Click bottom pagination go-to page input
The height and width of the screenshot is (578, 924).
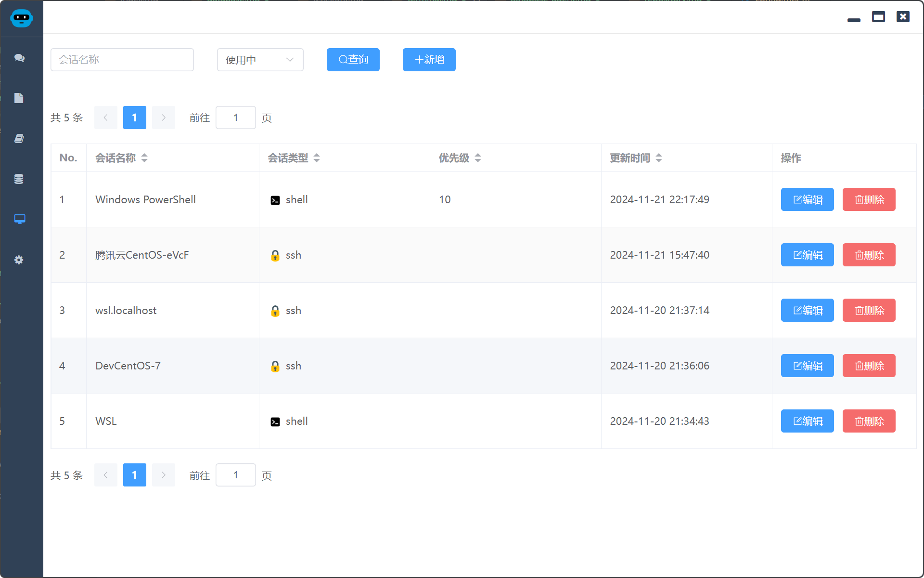(236, 475)
